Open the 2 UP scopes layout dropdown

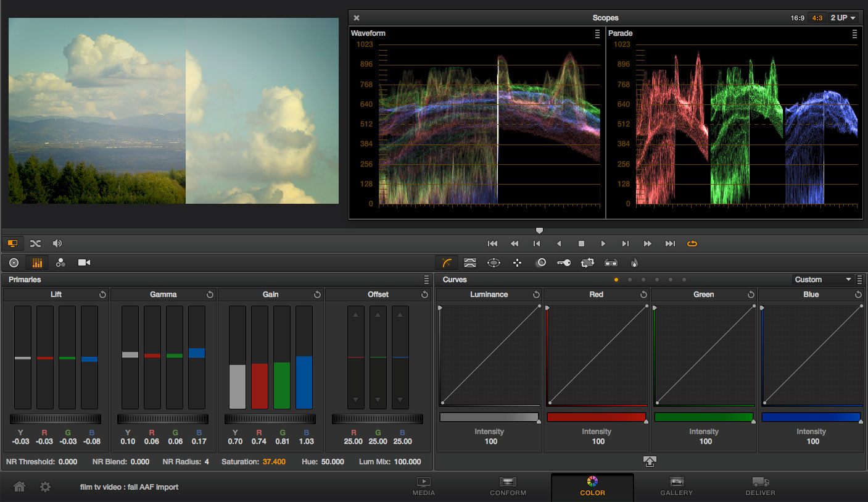(843, 18)
